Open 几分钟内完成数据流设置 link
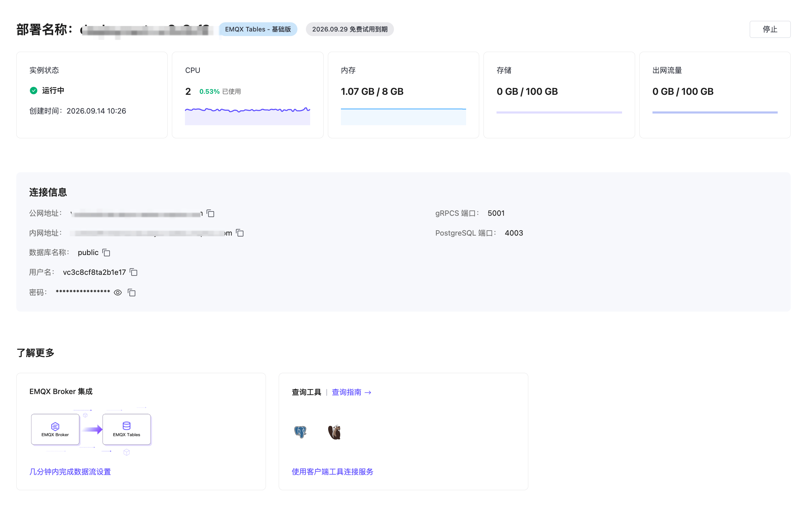 [70, 472]
